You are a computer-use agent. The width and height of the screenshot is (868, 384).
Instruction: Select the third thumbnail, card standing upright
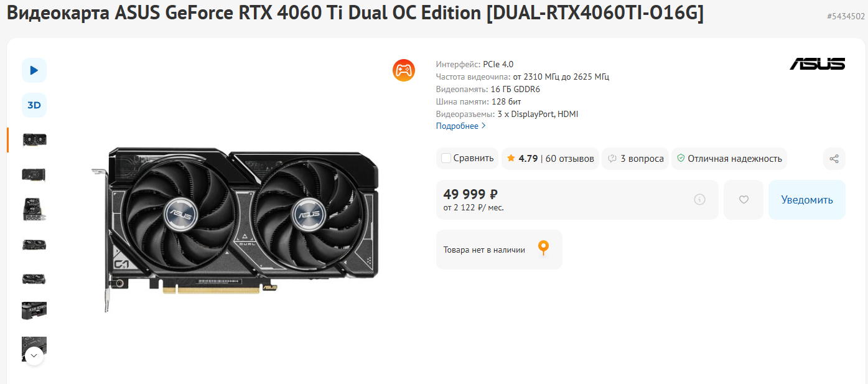point(34,210)
